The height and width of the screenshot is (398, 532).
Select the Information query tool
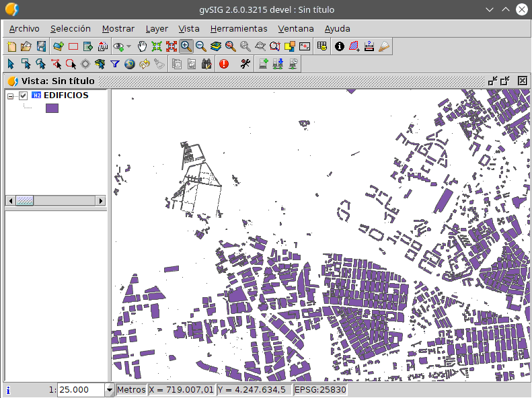tap(339, 46)
